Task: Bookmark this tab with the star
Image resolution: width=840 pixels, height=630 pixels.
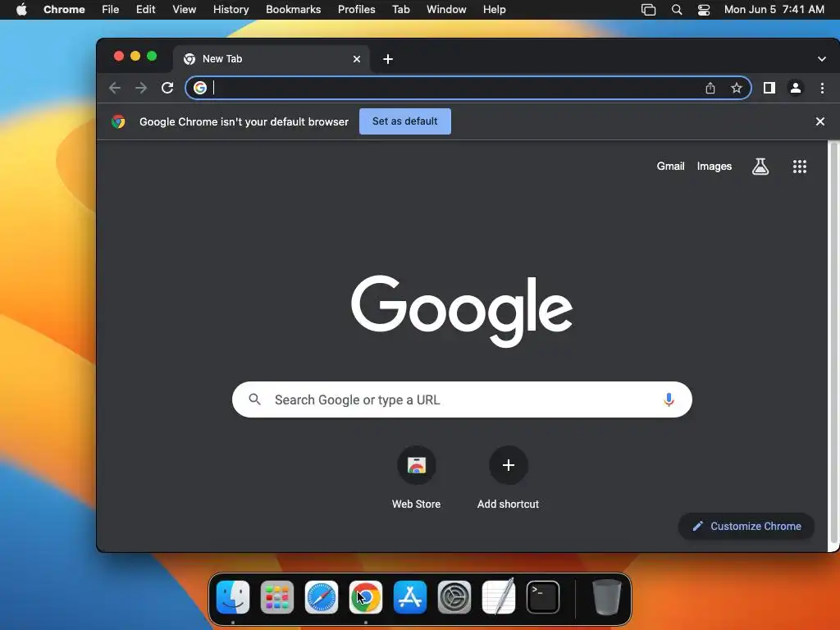Action: (x=737, y=88)
